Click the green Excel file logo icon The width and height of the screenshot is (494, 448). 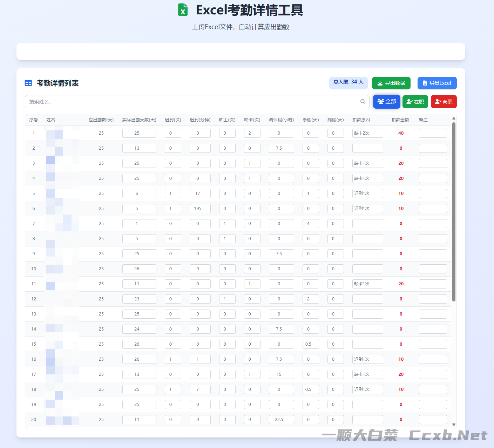[x=183, y=10]
